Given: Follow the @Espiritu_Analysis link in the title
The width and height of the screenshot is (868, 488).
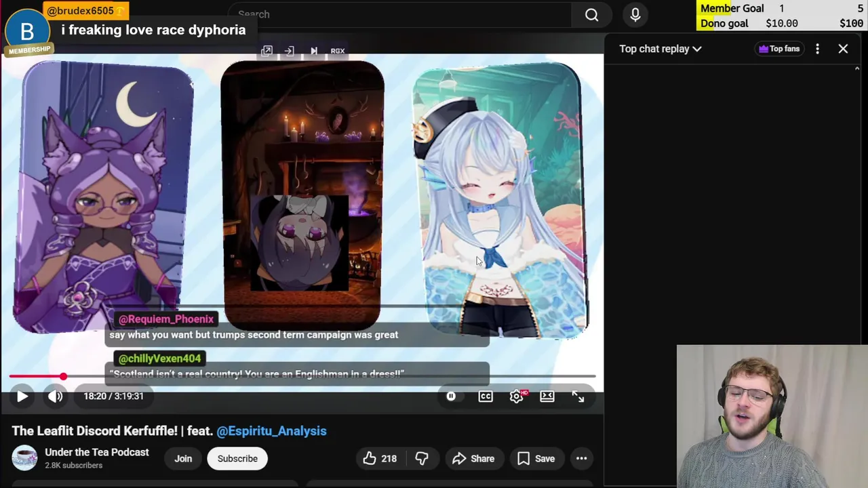Looking at the screenshot, I should click(271, 431).
